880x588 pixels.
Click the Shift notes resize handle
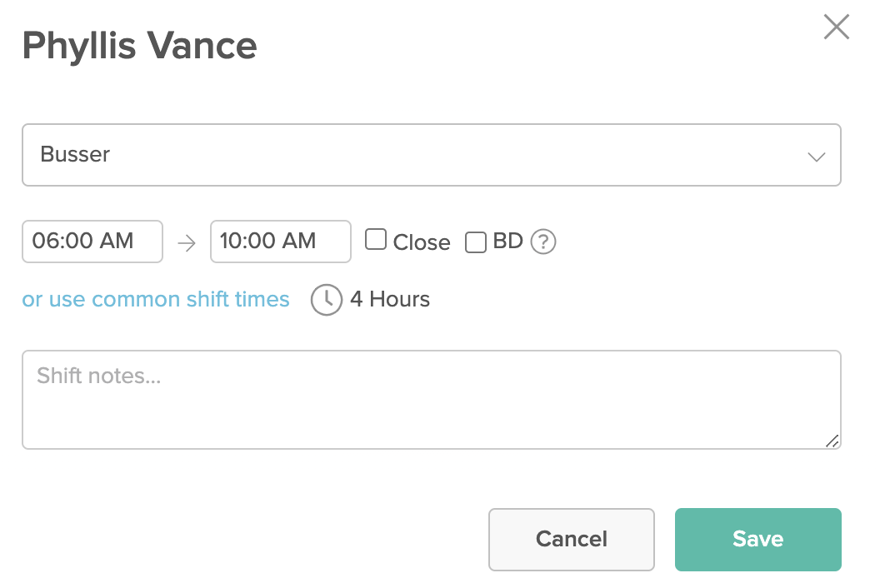click(832, 441)
